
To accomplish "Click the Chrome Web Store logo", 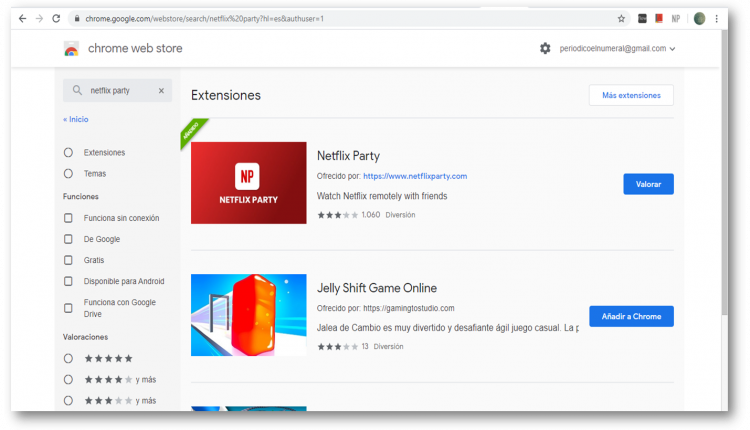I will tap(71, 49).
